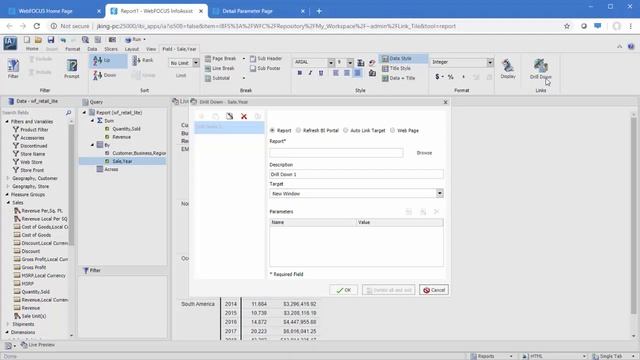Reload the page with browser refresh
This screenshot has height=360, width=640.
pyautogui.click(x=37, y=26)
